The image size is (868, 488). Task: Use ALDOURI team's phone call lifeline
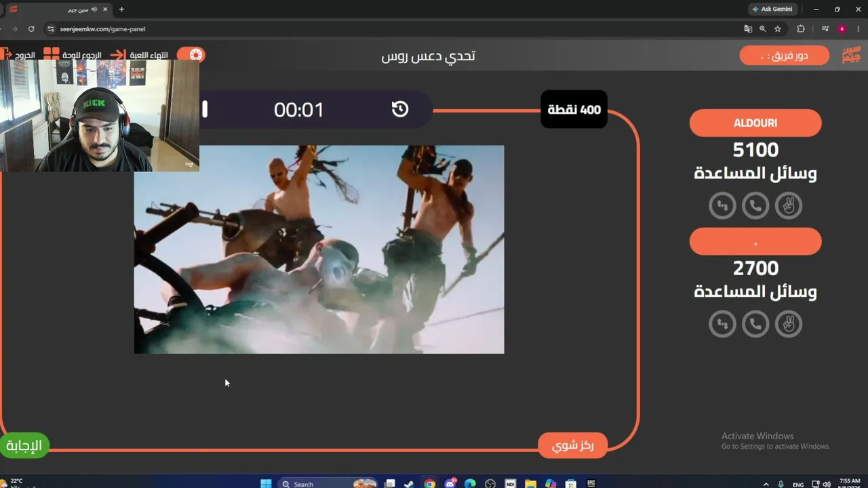click(x=755, y=205)
